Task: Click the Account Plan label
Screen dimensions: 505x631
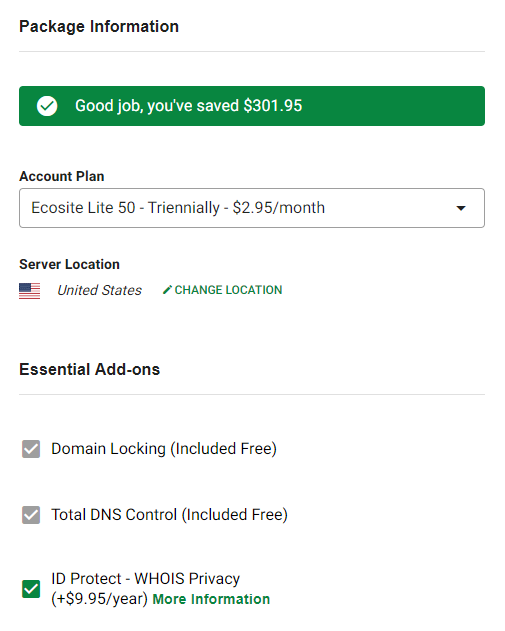Action: coord(62,176)
